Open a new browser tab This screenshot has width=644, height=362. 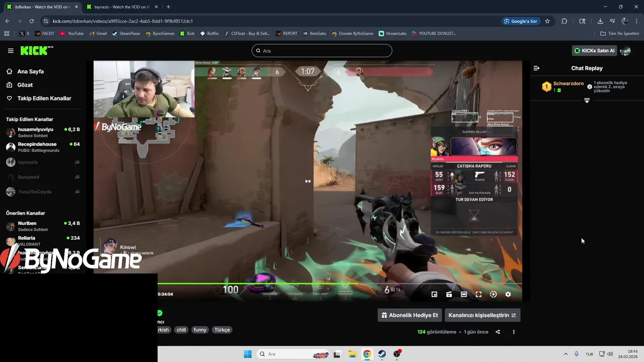tap(168, 7)
